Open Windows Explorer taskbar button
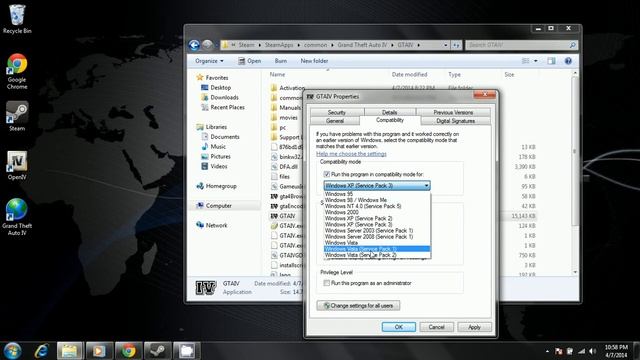Screen dimensions: 640x360 point(70,351)
